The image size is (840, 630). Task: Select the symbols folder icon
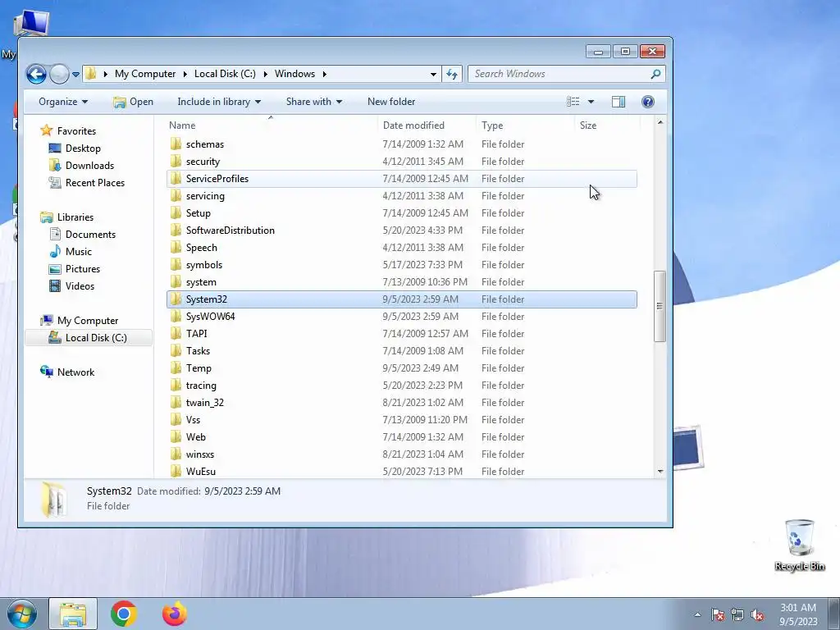[x=176, y=265]
